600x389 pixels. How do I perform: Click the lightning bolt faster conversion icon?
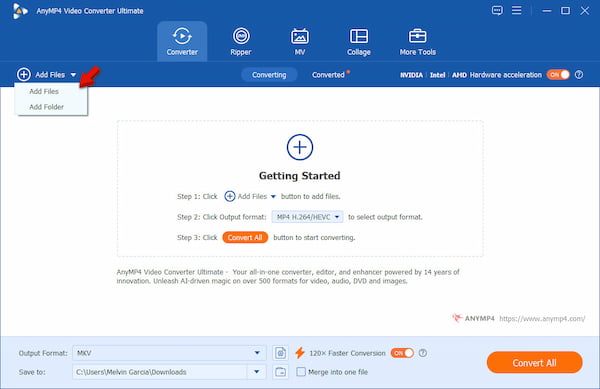[300, 353]
